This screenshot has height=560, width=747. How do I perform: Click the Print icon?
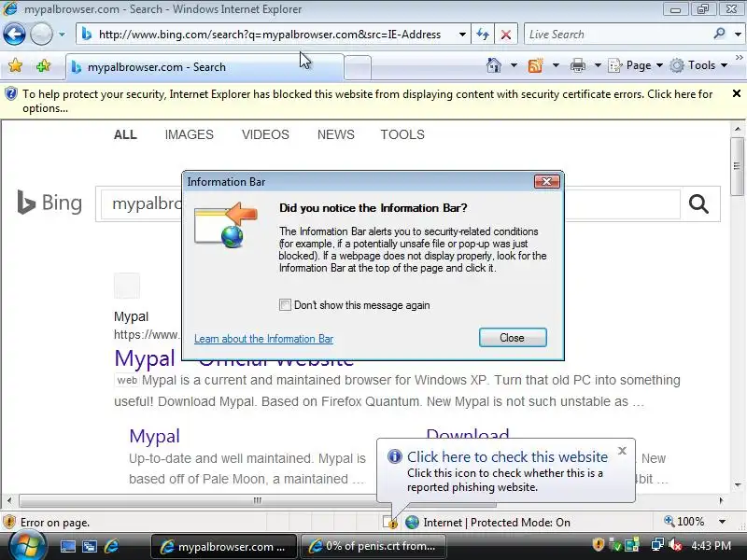(x=577, y=65)
